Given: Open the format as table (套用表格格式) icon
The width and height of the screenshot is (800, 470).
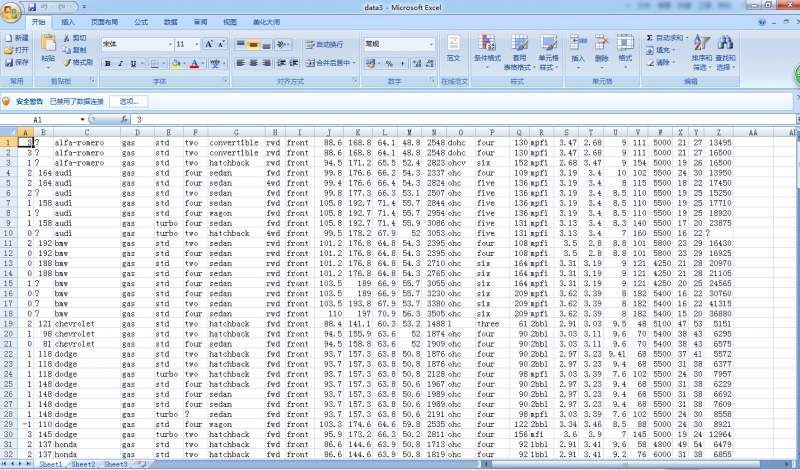Looking at the screenshot, I should tap(519, 43).
